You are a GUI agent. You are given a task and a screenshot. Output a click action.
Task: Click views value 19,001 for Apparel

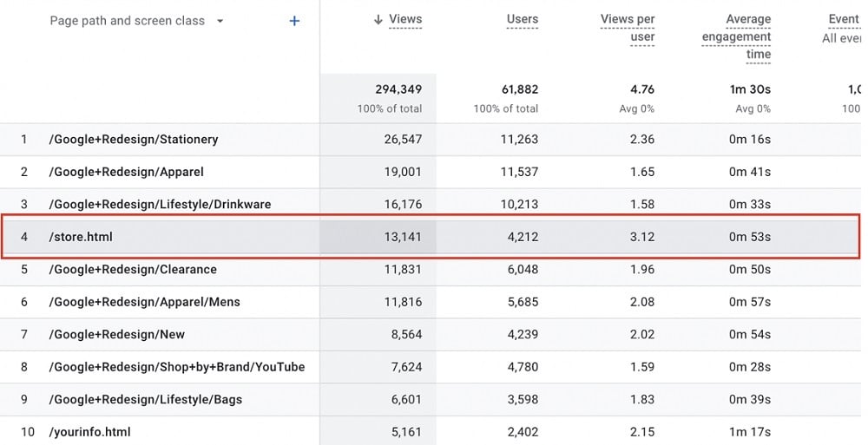pos(403,172)
